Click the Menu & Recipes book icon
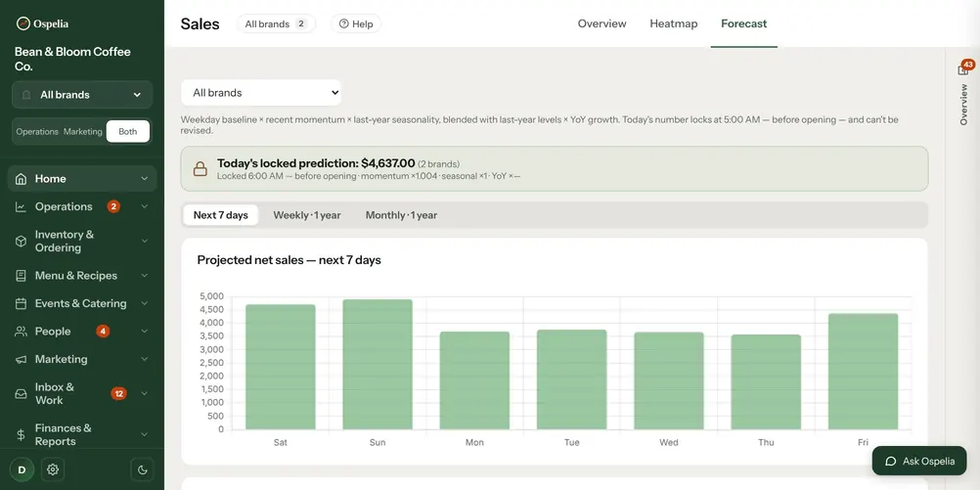Image resolution: width=980 pixels, height=490 pixels. coord(21,276)
